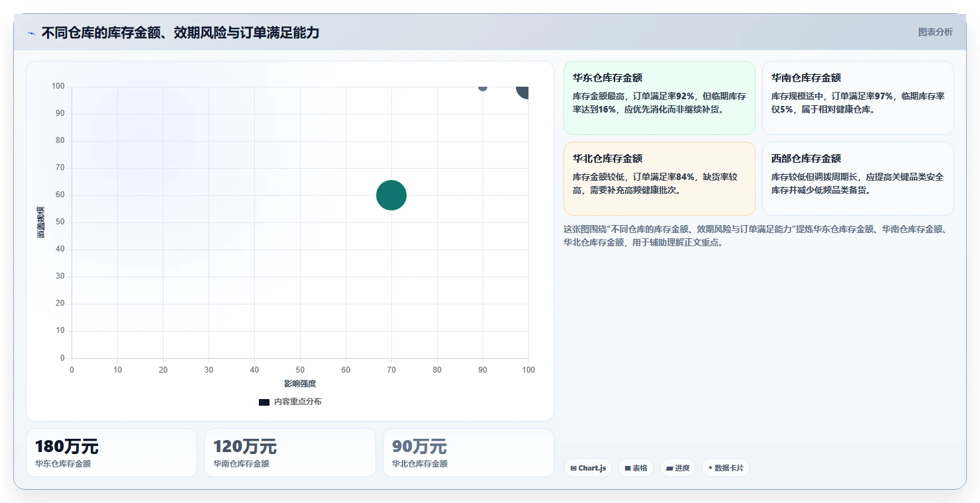Select the 数据卡片 tag chip
Viewport: 980px width, 503px height.
(x=725, y=468)
